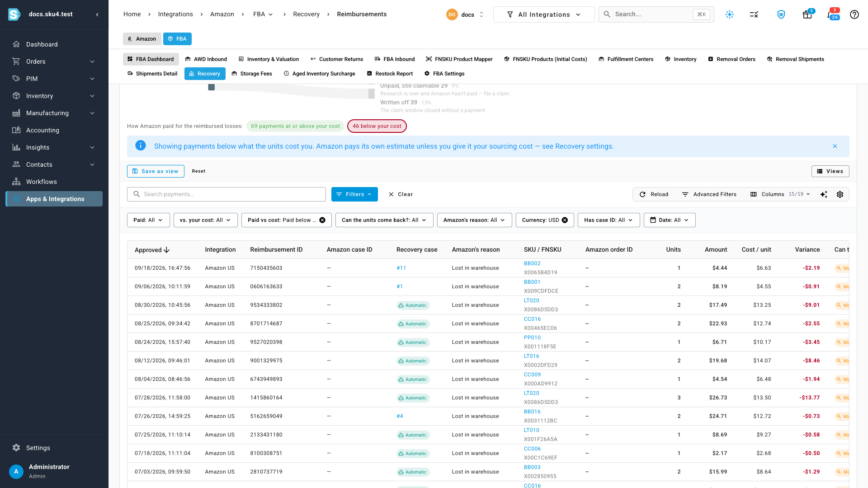Switch to the Storage Fees tab
Image resolution: width=868 pixels, height=488 pixels.
click(252, 74)
